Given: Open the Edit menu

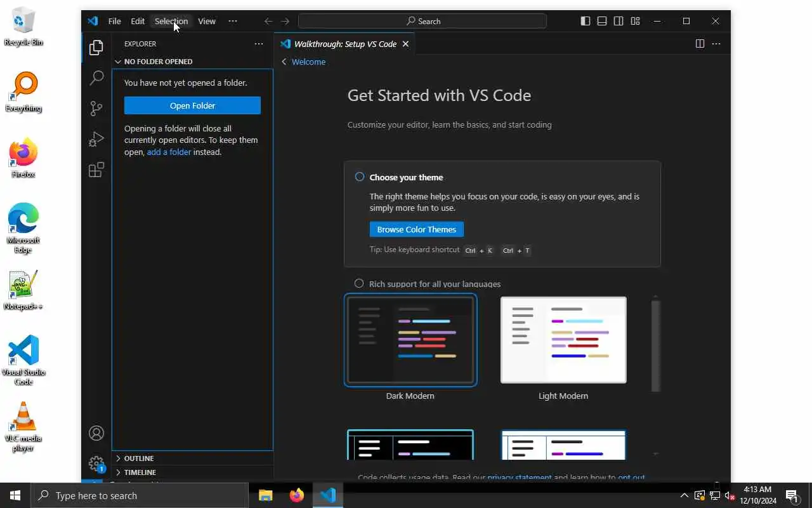Looking at the screenshot, I should (138, 21).
